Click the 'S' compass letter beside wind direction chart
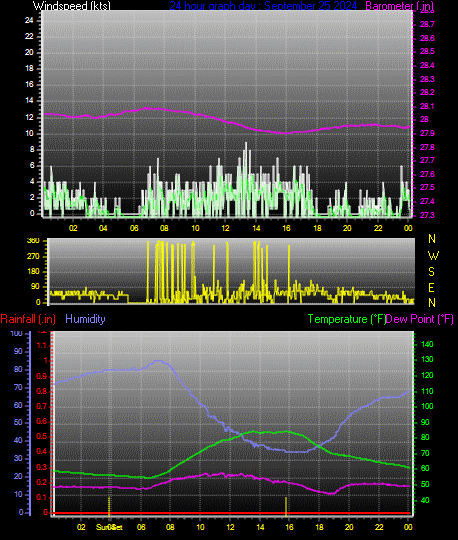The height and width of the screenshot is (540, 458). [431, 272]
